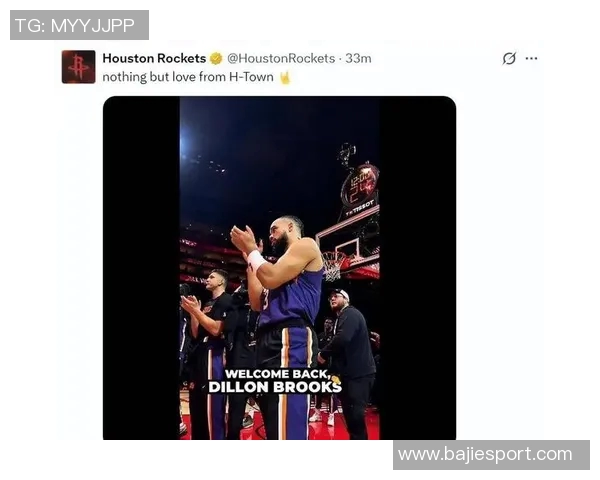Open the three-dot more options menu
600x480 pixels.
click(x=532, y=59)
